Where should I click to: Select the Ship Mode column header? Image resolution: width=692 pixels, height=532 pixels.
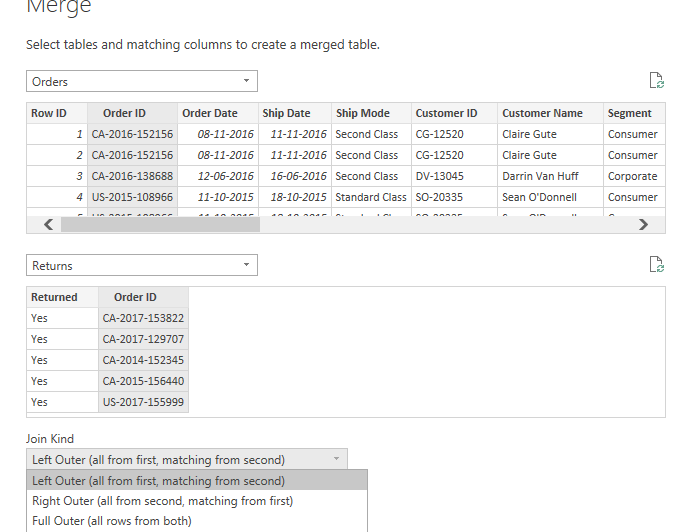tap(361, 113)
